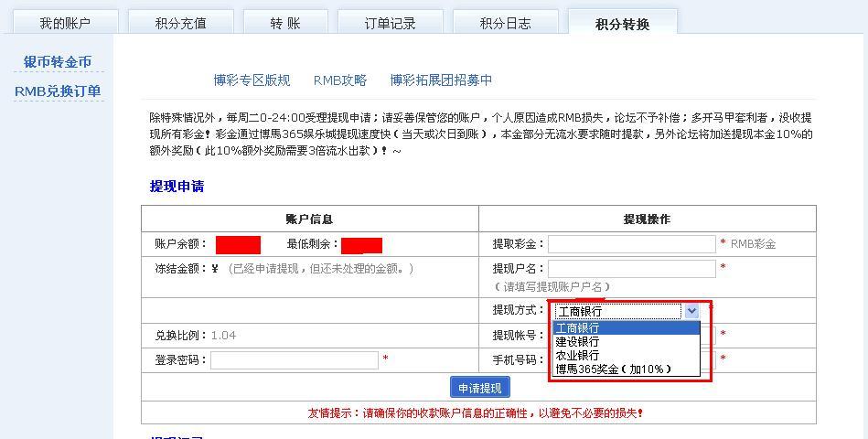The width and height of the screenshot is (868, 439).
Task: Open the 博彩专区版规 link
Action: pyautogui.click(x=252, y=80)
